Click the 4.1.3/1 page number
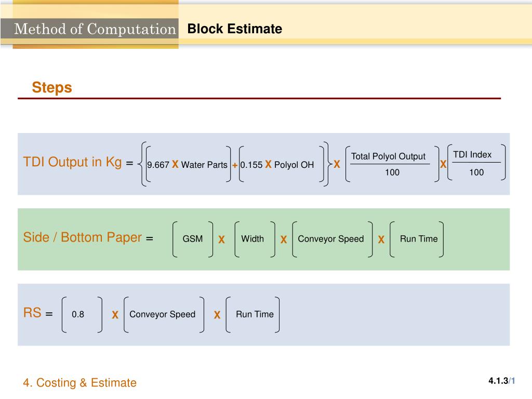Viewport: 532px width, 399px height. [x=502, y=381]
